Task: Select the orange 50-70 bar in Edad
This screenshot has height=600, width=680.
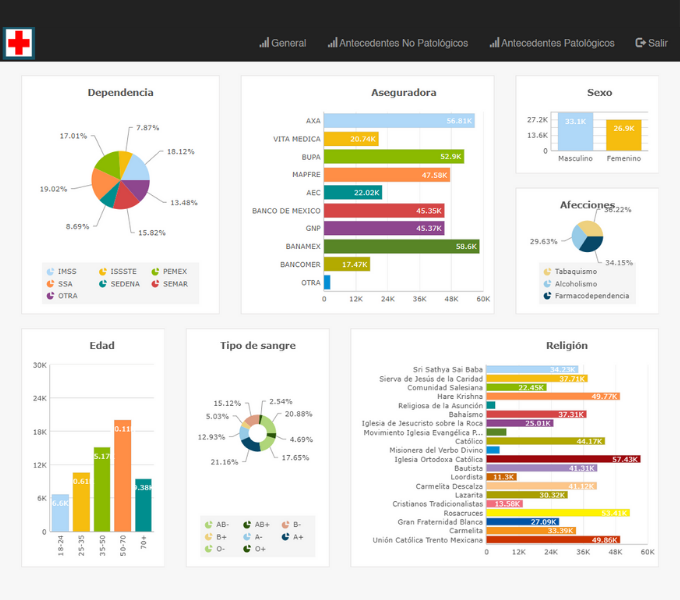Action: pyautogui.click(x=123, y=475)
